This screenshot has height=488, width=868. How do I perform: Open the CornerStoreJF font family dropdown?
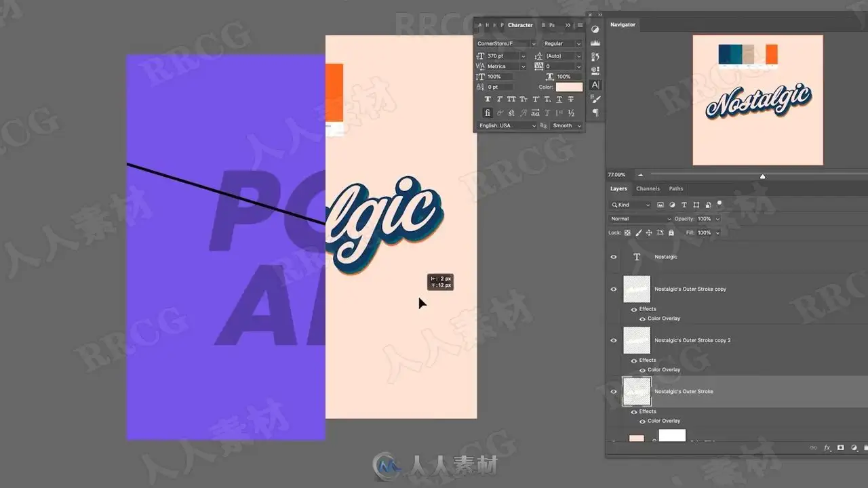(507, 43)
